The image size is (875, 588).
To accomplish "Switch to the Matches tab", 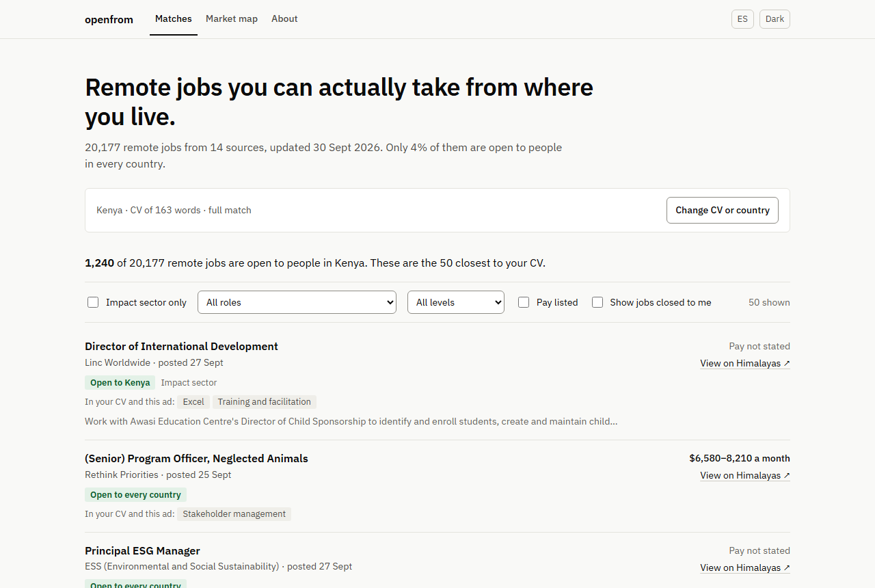I will pos(174,19).
